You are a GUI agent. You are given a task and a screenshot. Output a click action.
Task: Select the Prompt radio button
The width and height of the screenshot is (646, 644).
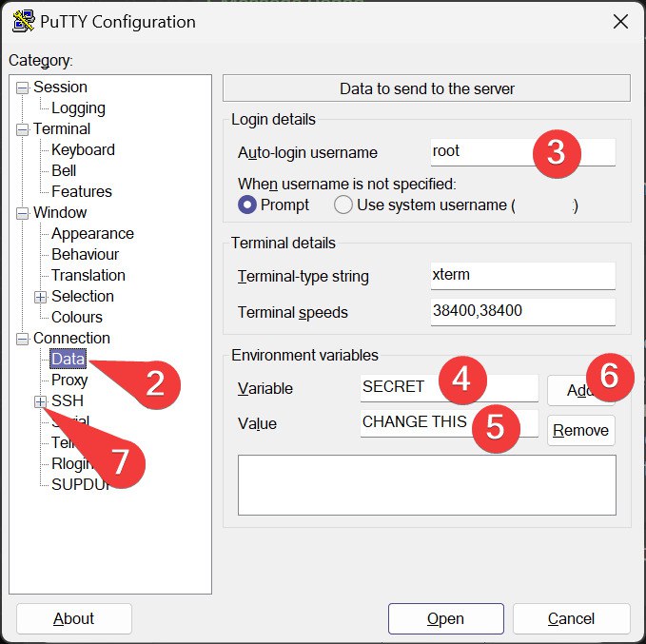pos(246,205)
